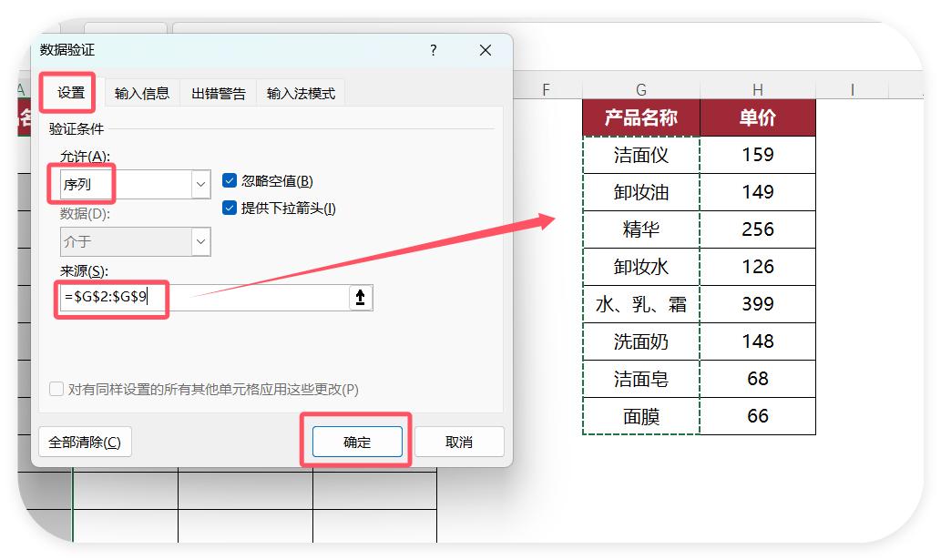Select the cell 水、乳、霜
The image size is (941, 560).
(x=641, y=304)
